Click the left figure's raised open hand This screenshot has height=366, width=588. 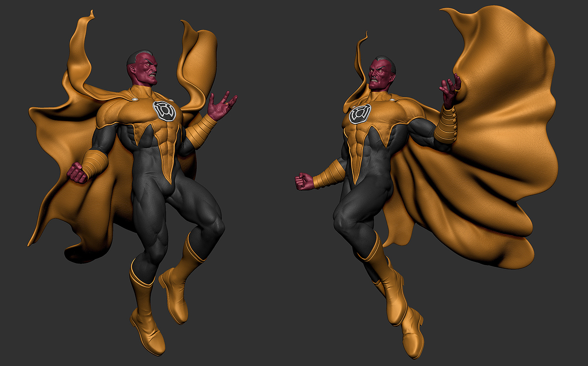click(220, 105)
